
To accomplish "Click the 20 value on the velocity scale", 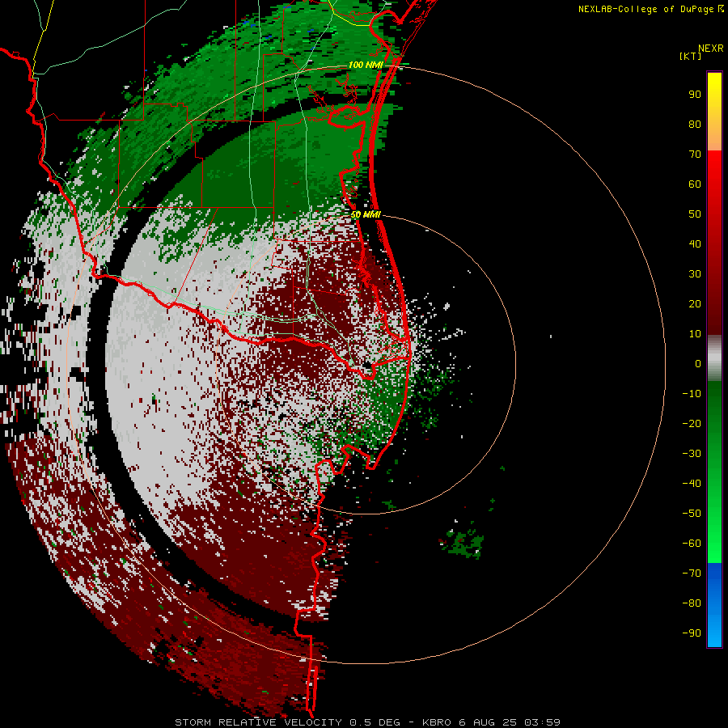I will (695, 303).
